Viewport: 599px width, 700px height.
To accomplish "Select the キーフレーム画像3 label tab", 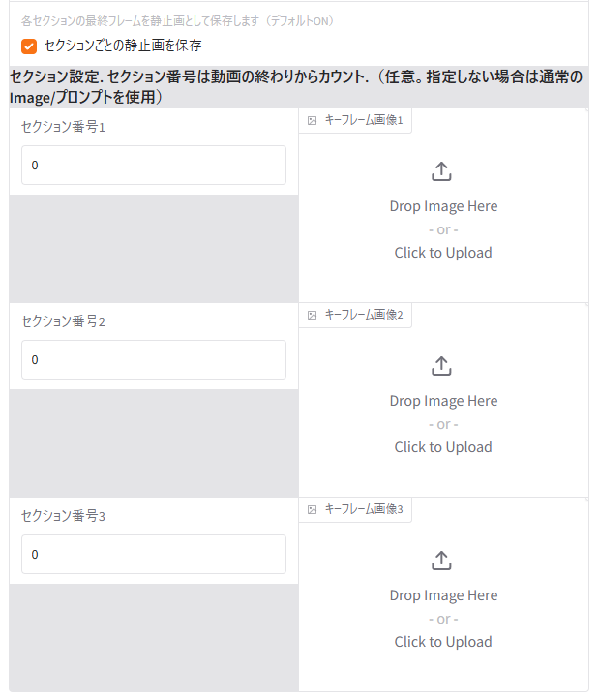I will click(x=362, y=510).
